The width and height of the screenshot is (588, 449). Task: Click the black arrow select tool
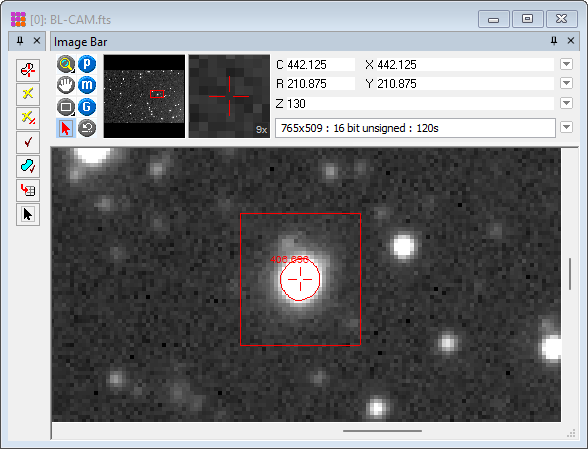point(28,215)
